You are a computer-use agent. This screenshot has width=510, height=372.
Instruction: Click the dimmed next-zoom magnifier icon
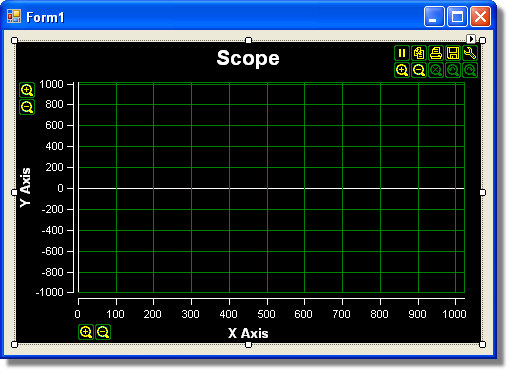(470, 70)
